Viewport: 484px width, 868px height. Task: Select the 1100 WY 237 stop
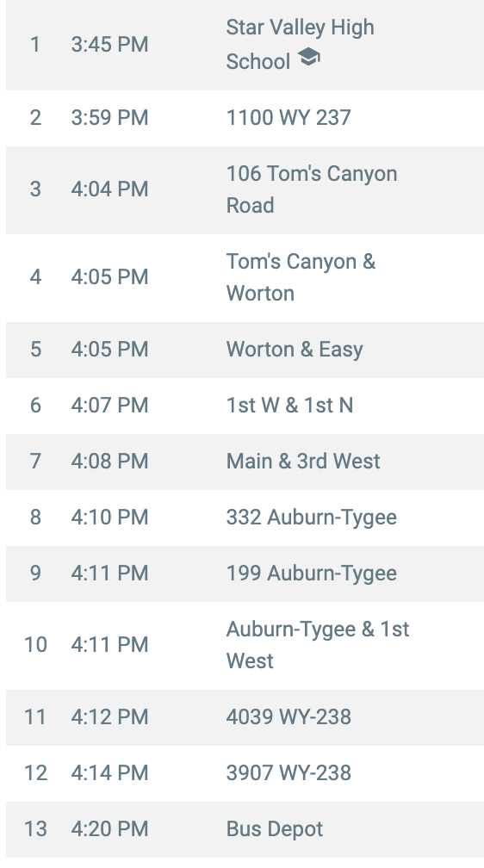point(245,118)
